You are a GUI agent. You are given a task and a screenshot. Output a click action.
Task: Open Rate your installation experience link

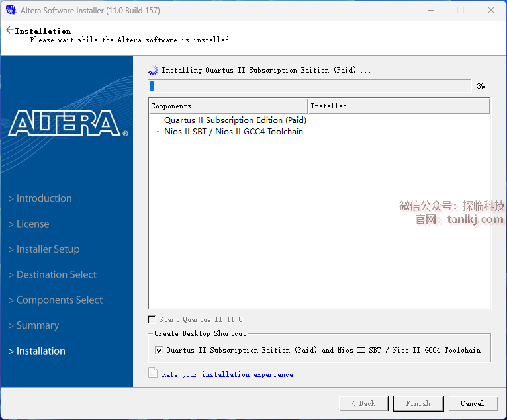pyautogui.click(x=227, y=374)
